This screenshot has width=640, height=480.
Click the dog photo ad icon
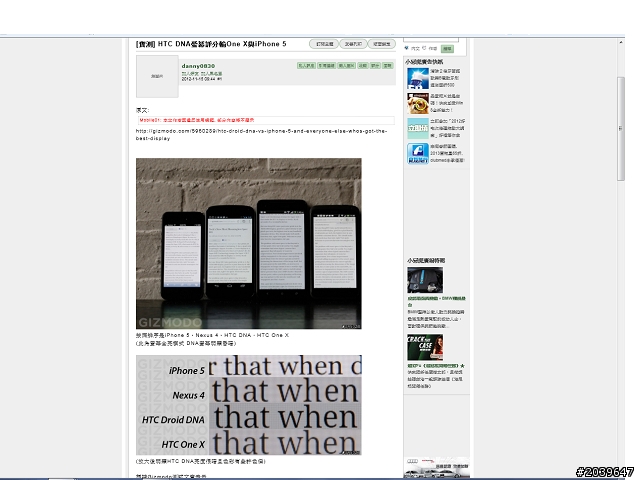pos(418,103)
